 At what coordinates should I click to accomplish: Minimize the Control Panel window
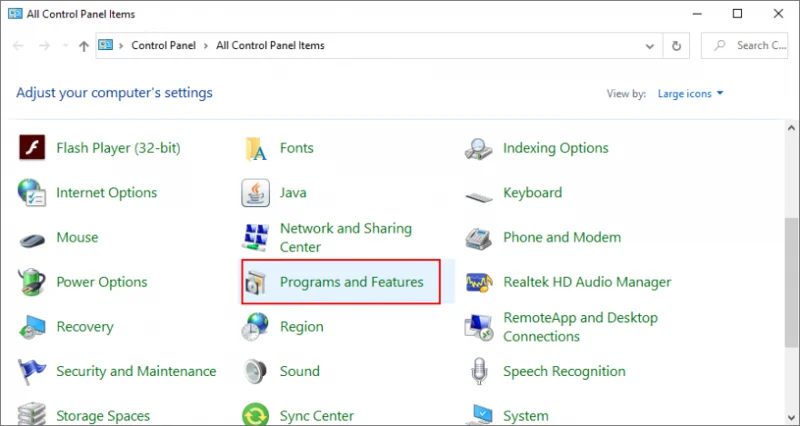click(697, 14)
